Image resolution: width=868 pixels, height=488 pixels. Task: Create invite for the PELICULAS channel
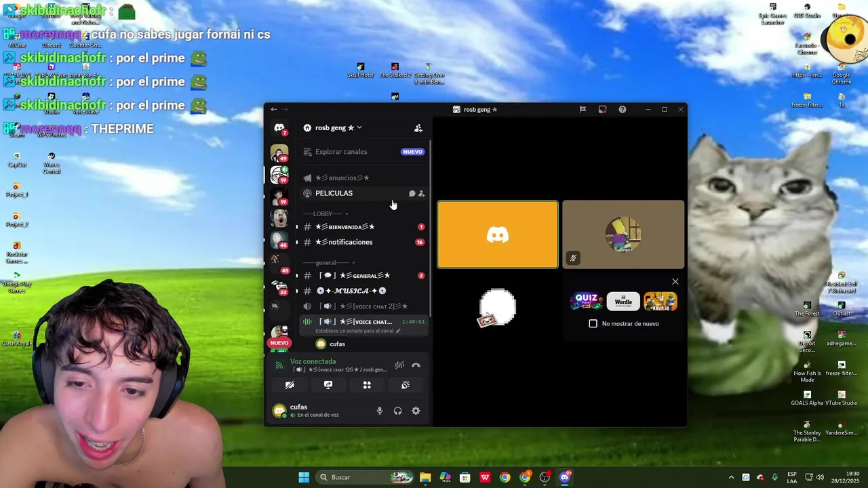coord(421,193)
